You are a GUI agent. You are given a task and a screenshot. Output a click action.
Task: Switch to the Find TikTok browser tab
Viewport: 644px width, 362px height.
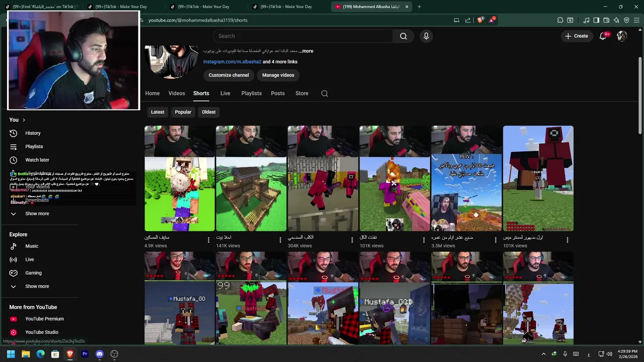41,7
